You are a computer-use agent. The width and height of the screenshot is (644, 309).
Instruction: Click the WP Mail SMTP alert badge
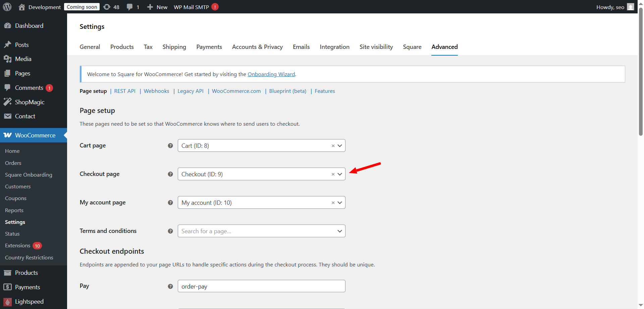215,7
